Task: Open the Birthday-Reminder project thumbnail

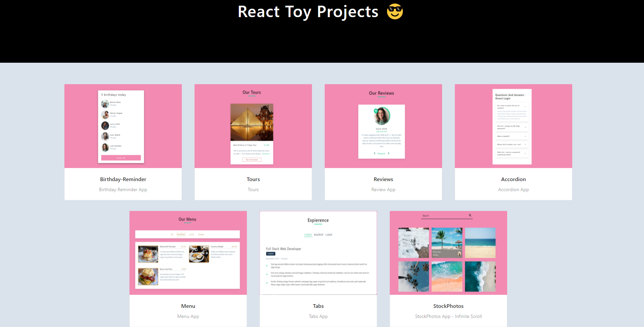Action: (123, 126)
